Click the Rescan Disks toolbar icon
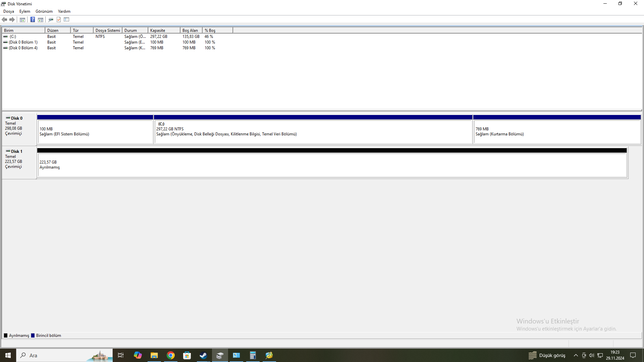 click(51, 20)
